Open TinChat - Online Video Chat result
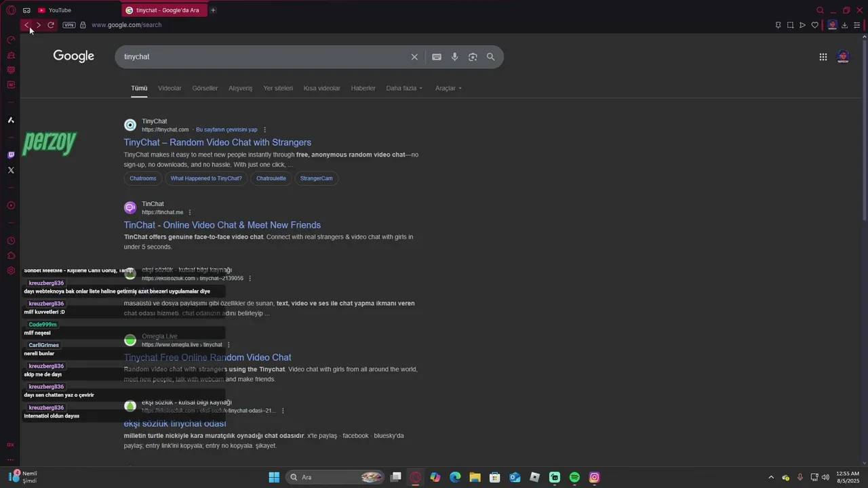 (222, 225)
